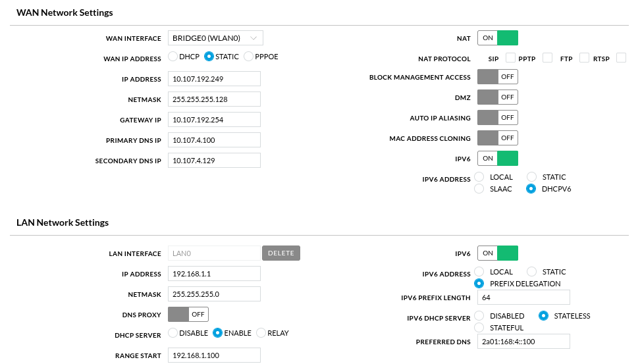Toggle the DNS Proxy switch

click(188, 314)
